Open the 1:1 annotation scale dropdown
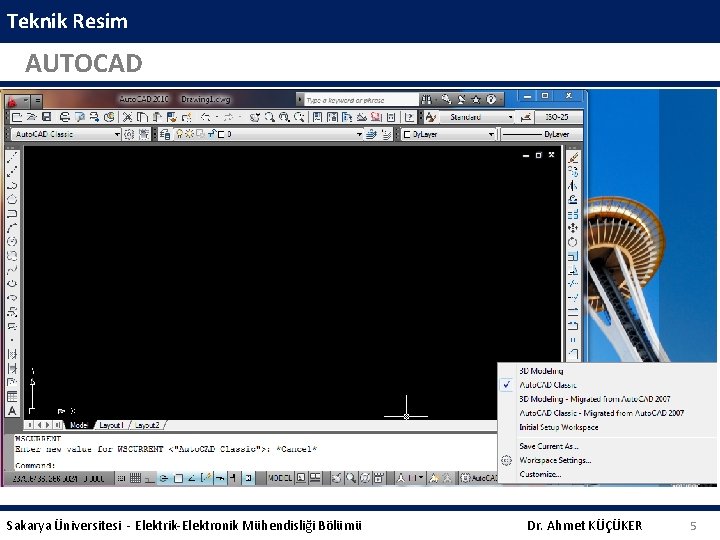This screenshot has width=720, height=540. coord(416,478)
